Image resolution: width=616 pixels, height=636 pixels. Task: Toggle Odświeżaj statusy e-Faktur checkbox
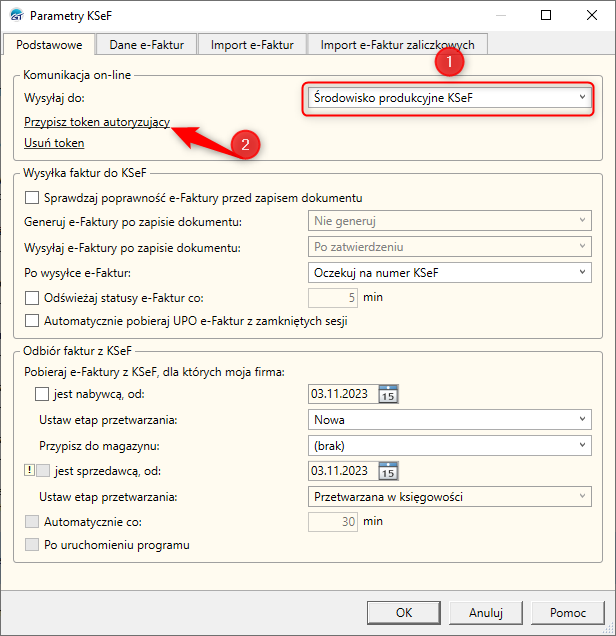point(33,297)
